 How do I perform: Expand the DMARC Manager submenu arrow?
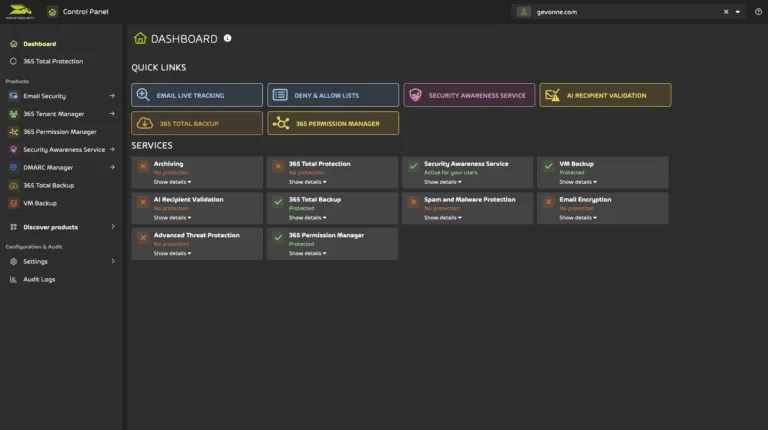112,167
